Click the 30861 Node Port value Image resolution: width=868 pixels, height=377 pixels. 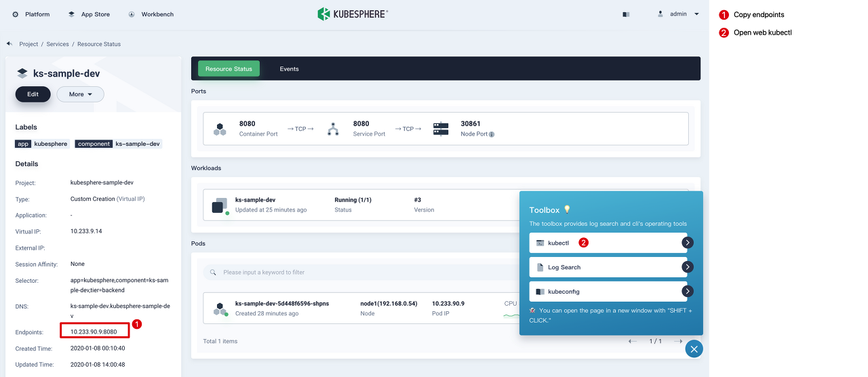[471, 123]
